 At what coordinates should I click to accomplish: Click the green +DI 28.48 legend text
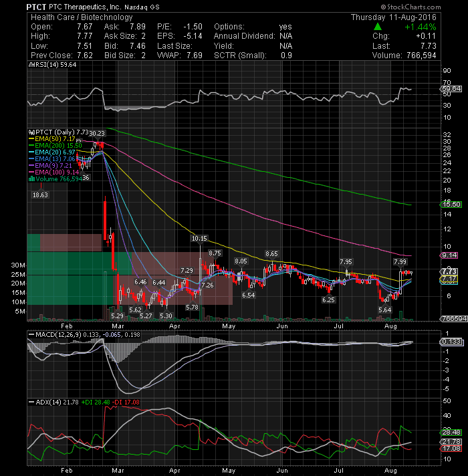pos(96,402)
